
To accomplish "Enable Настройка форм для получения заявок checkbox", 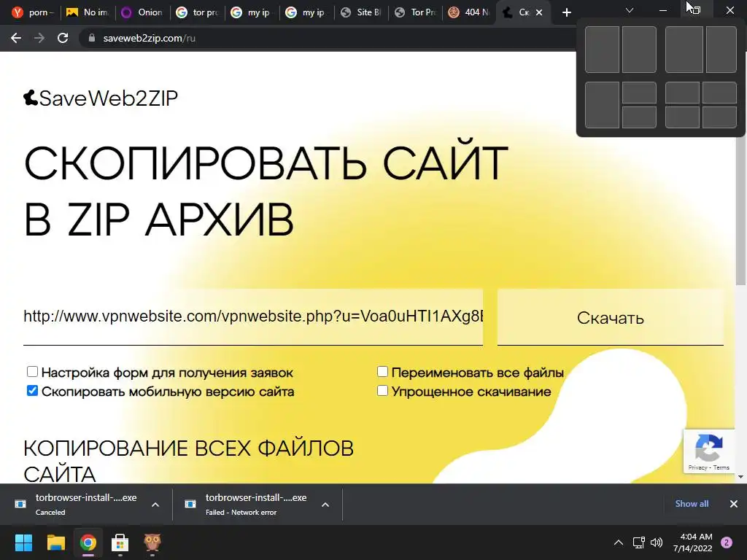I will click(x=32, y=371).
